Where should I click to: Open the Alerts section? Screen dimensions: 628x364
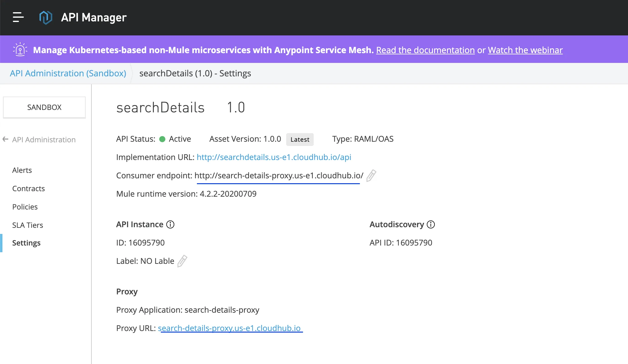coord(22,170)
